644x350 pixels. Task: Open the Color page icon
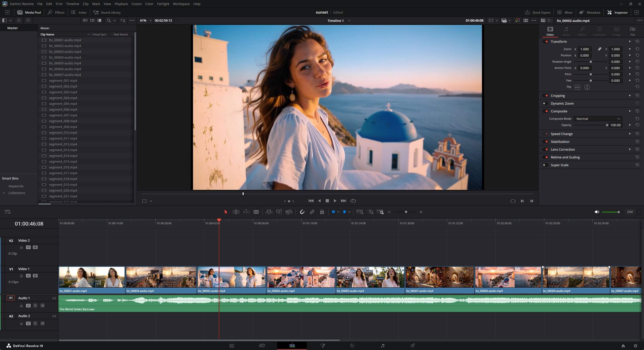[x=352, y=346]
